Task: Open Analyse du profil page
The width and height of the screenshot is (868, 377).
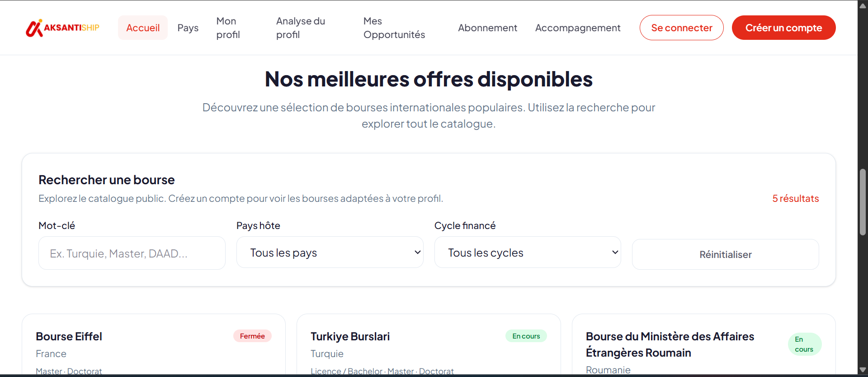Action: pos(301,28)
